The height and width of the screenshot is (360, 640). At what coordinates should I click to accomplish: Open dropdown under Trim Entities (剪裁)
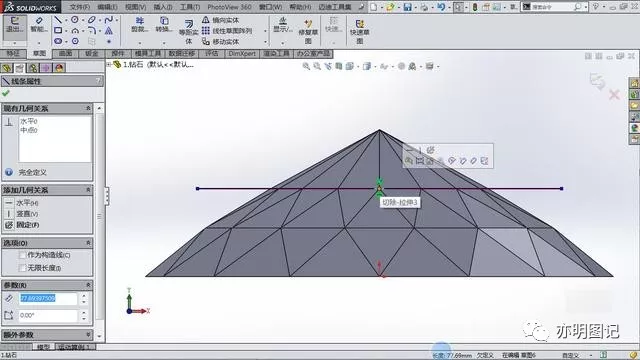pyautogui.click(x=140, y=42)
